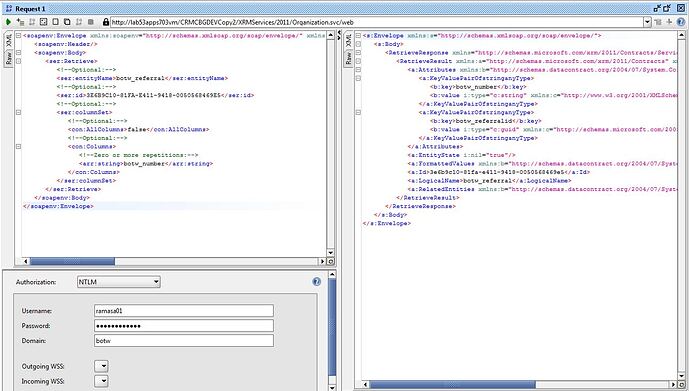Screen dimensions: 689x391
Task: Click the endpoint URL address field
Action: click(x=377, y=22)
